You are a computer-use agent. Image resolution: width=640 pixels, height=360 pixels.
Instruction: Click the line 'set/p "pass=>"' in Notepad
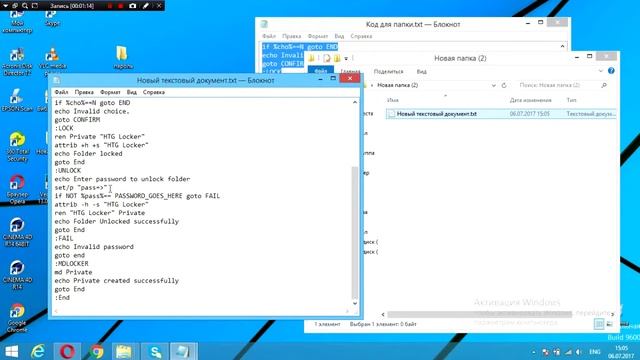(x=81, y=187)
